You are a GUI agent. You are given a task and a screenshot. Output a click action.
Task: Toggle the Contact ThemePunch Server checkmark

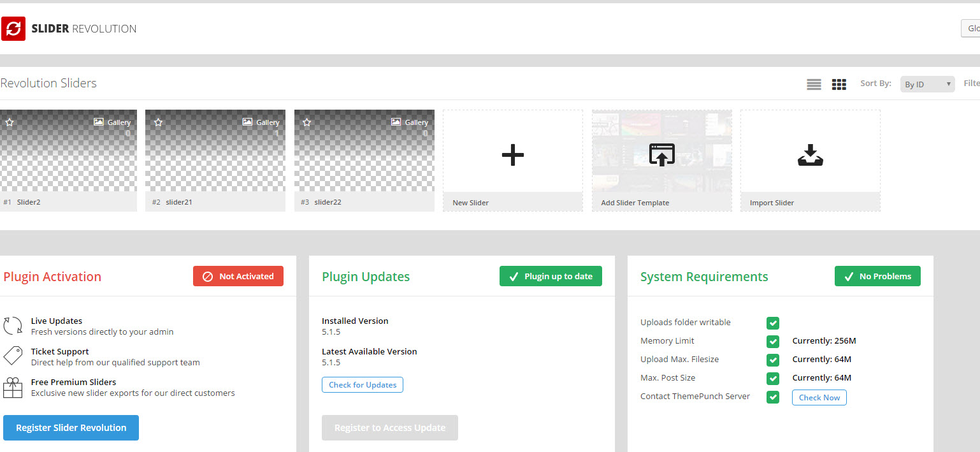[x=773, y=397]
